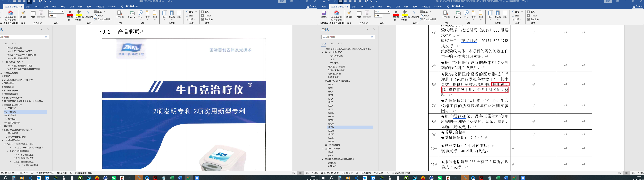Click Format Painter (格式刷) in right Word window
The image size is (644, 180).
pyautogui.click(x=349, y=15)
